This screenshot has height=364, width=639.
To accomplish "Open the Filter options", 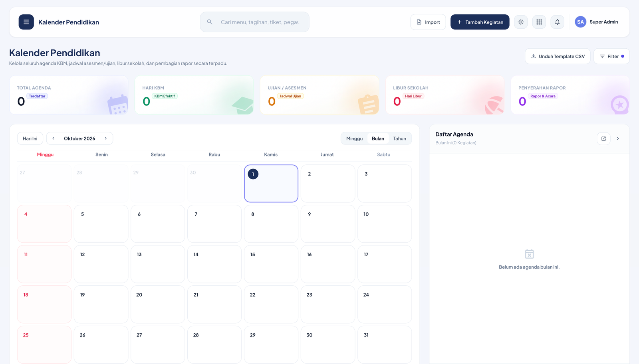I will click(x=611, y=56).
